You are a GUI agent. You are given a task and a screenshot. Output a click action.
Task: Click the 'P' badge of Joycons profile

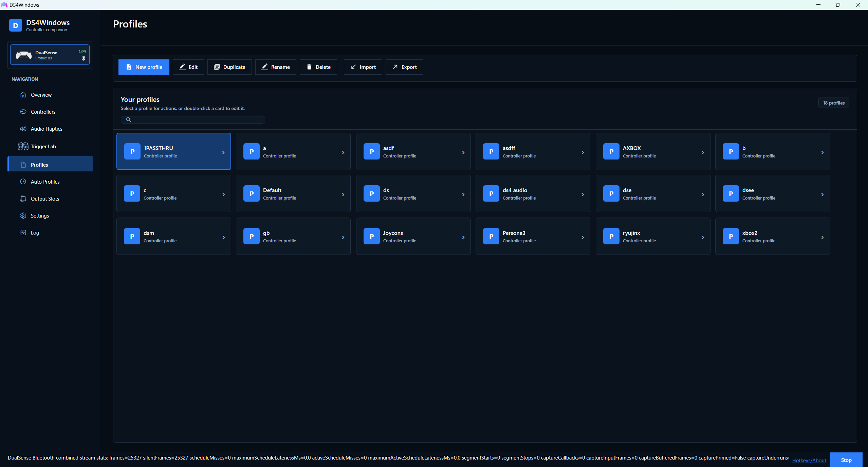[372, 236]
